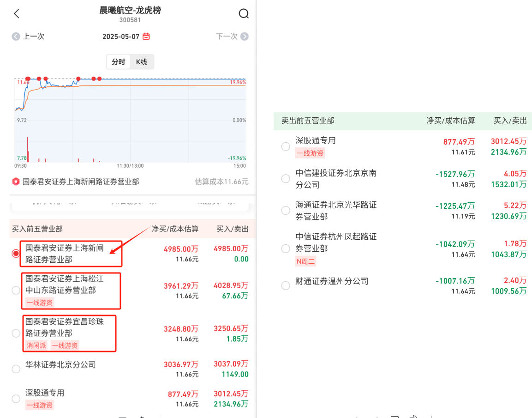Click the 下一次 link
The height and width of the screenshot is (418, 532).
(227, 36)
